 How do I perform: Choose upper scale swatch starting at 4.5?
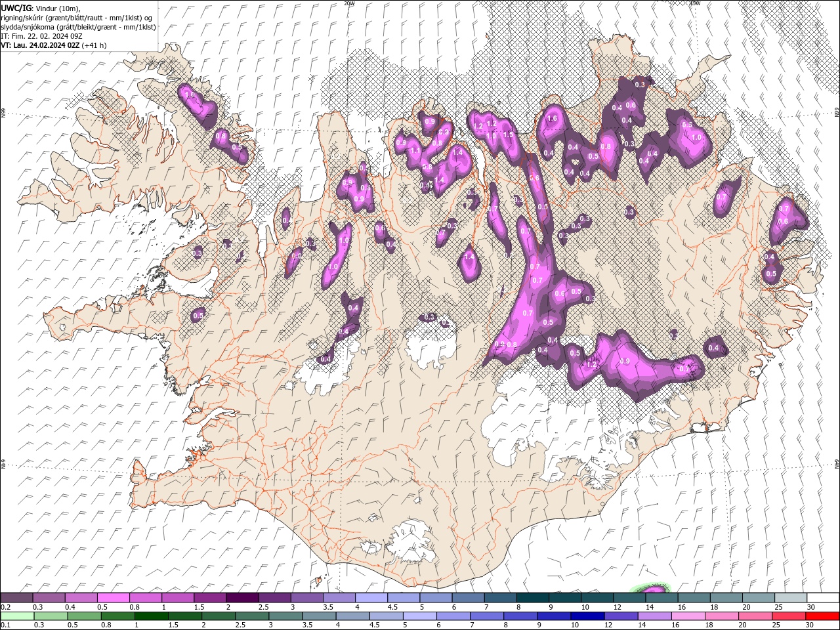pos(404,598)
